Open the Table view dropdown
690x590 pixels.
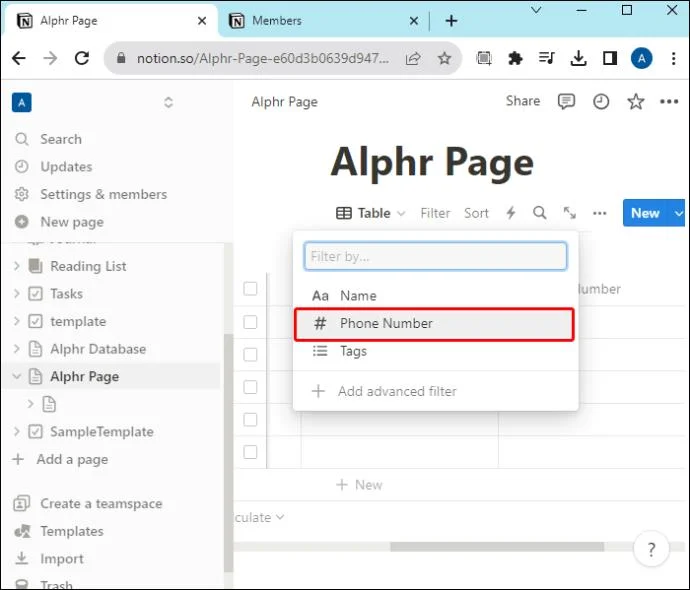[370, 213]
